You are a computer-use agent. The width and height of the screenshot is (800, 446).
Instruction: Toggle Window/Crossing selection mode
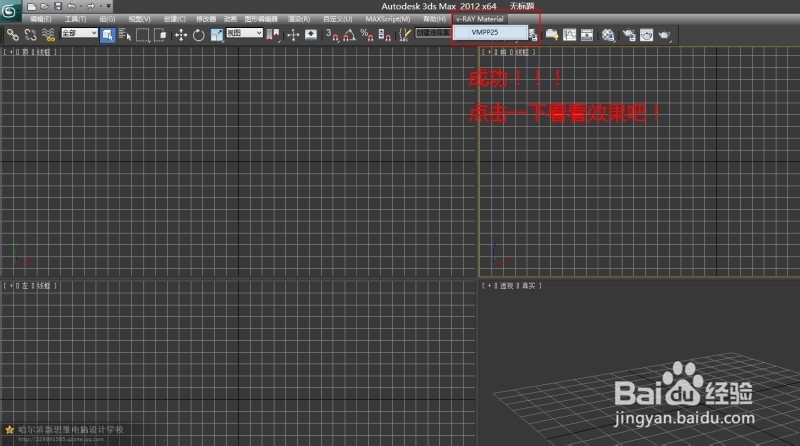click(x=161, y=34)
